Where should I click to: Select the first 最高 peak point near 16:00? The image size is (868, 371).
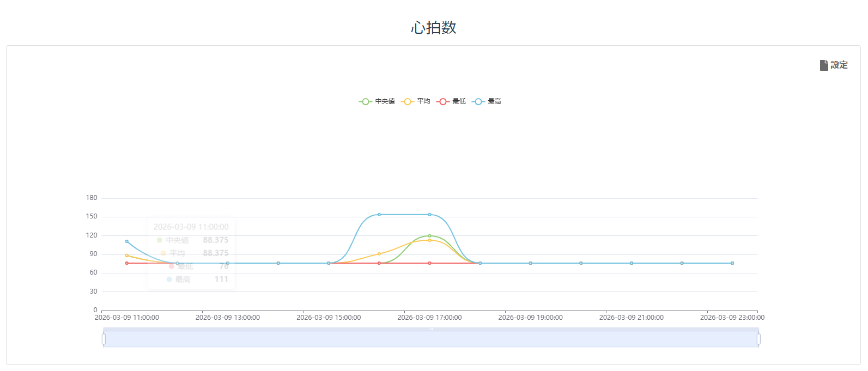click(x=379, y=215)
